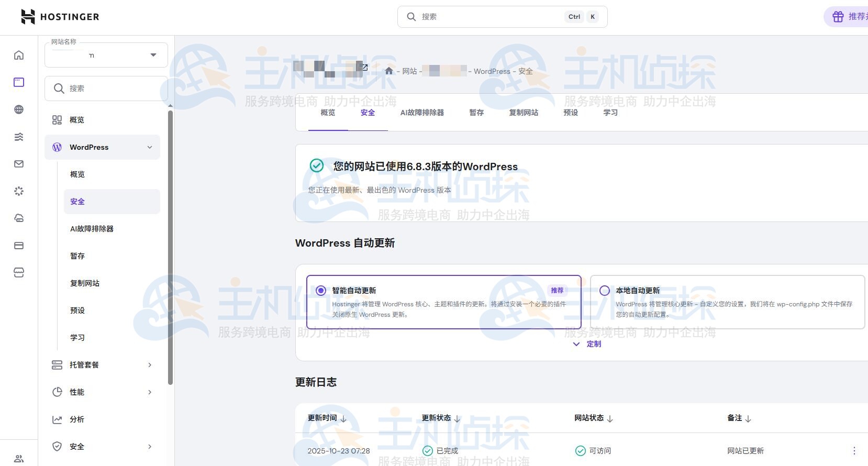868x466 pixels.
Task: Switch to the AI故障排除器 tab
Action: click(422, 113)
